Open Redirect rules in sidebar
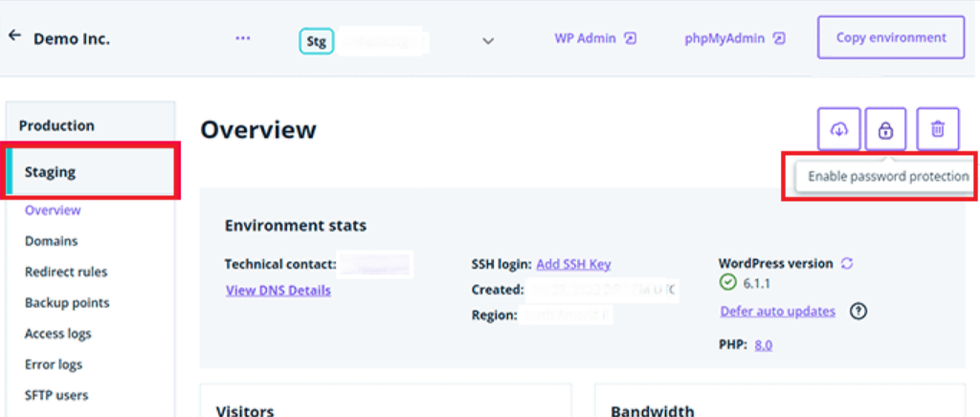 point(66,272)
